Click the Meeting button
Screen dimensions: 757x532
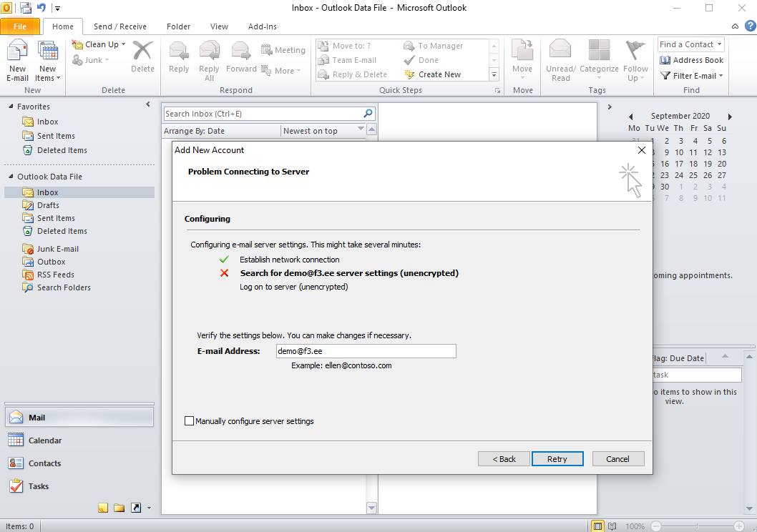click(x=283, y=50)
